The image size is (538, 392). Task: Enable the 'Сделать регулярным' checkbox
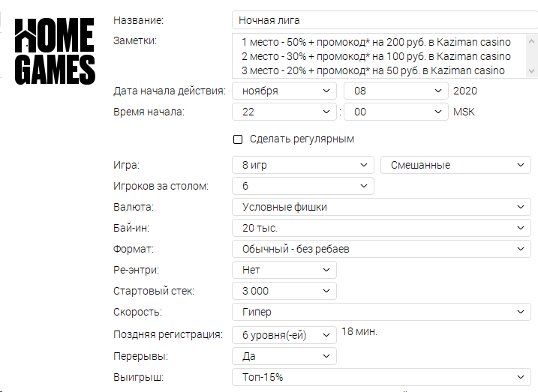(238, 139)
